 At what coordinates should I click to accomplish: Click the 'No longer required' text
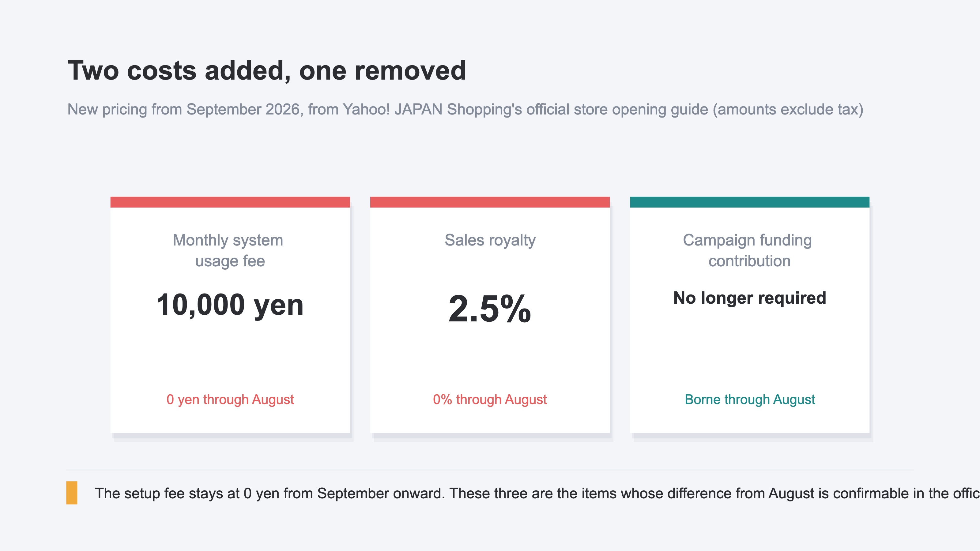749,298
